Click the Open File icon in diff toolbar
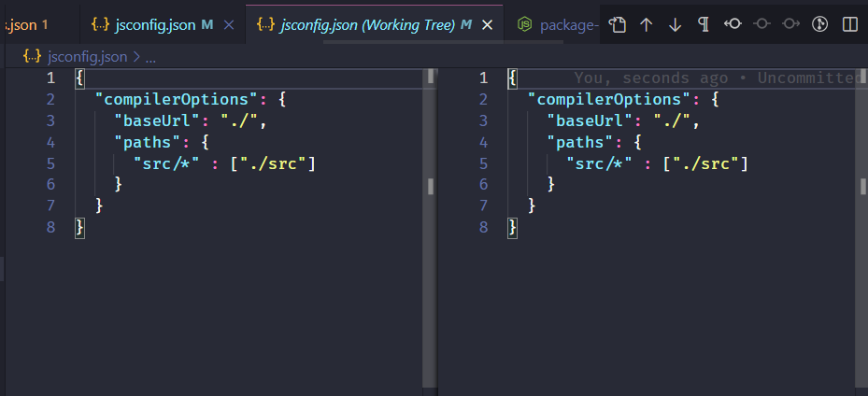868x396 pixels. 618,24
